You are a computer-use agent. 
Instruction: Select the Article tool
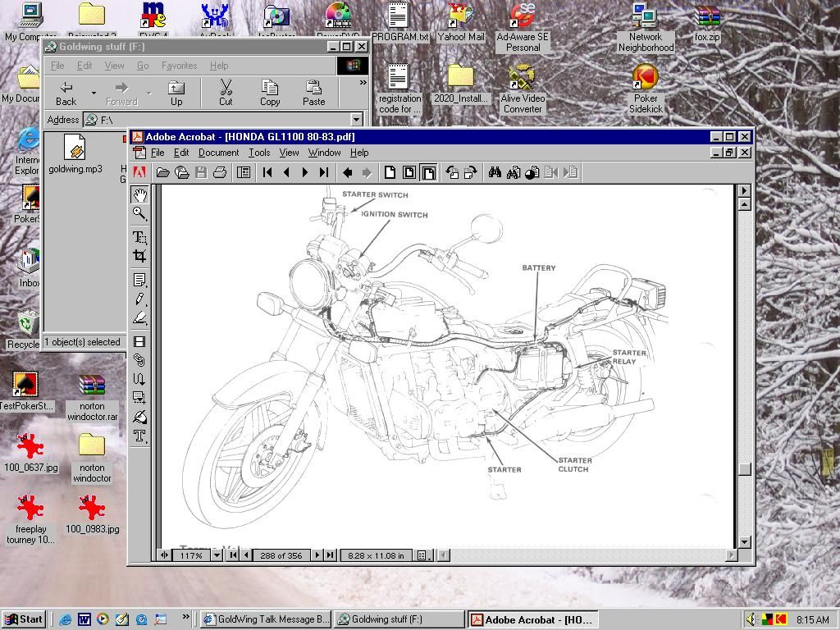(x=139, y=379)
